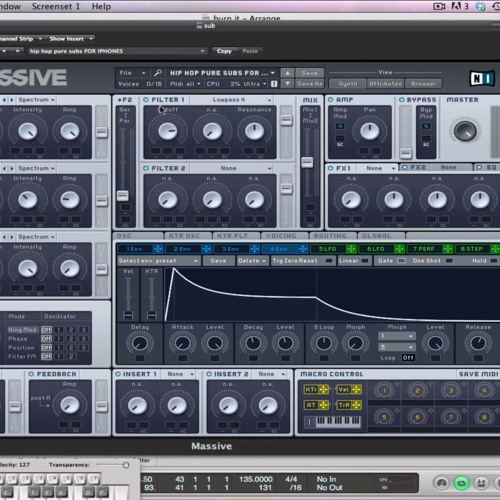Select previous preset with up arrow

[287, 72]
